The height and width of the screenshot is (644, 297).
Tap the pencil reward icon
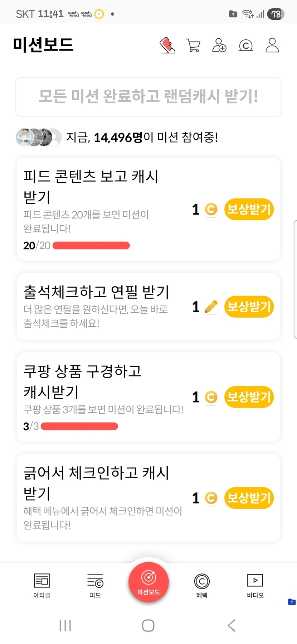tap(211, 307)
